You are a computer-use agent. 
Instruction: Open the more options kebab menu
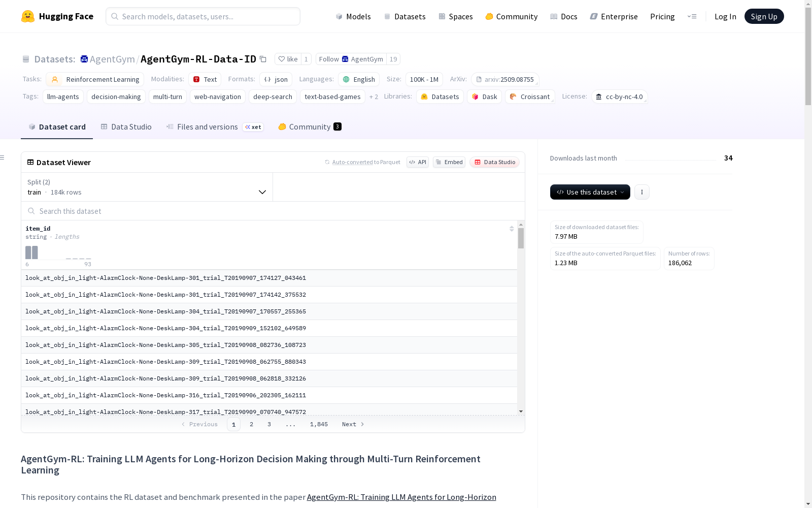click(642, 192)
